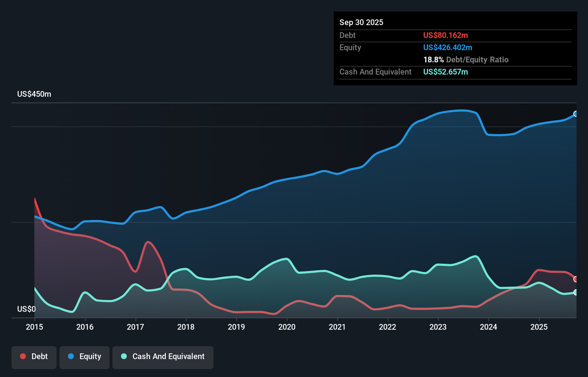Select the 2020 label on the time axis
588x377 pixels.
point(287,327)
